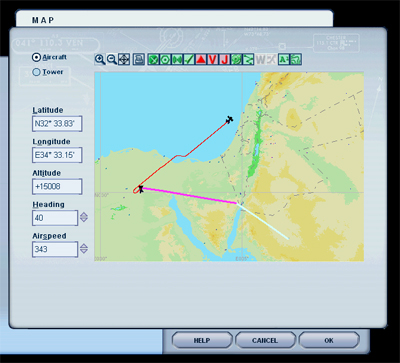Print the map view

139,60
